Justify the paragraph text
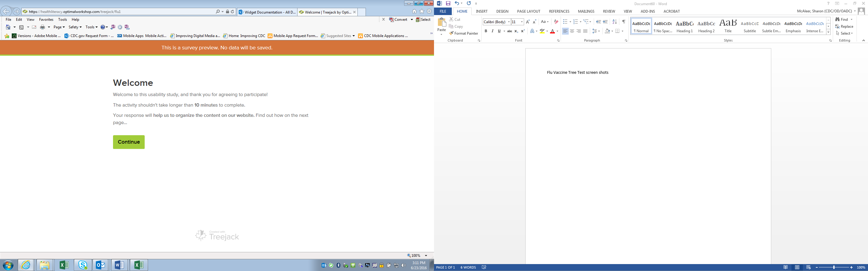Image resolution: width=868 pixels, height=271 pixels. click(x=585, y=31)
